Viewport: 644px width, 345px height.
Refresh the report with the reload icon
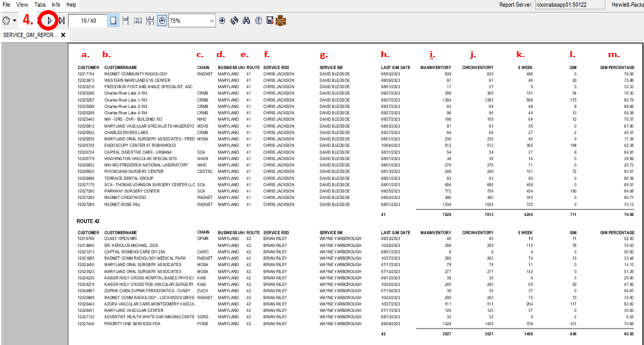234,21
